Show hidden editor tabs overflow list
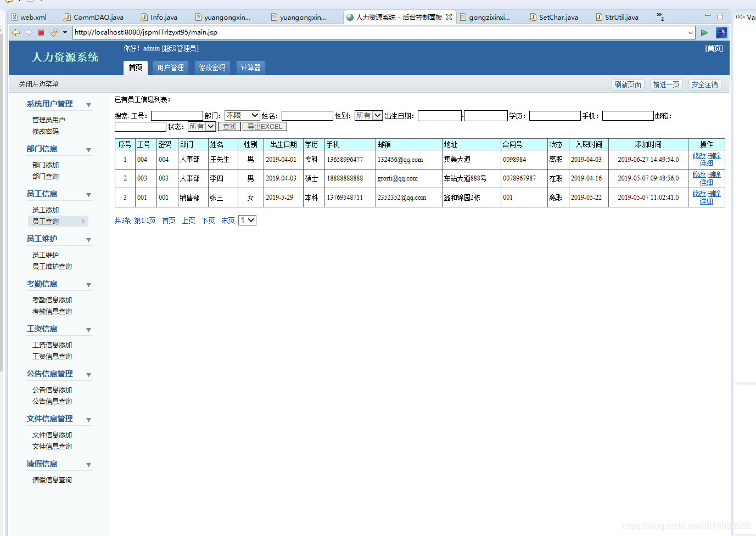This screenshot has width=756, height=536. (x=660, y=17)
